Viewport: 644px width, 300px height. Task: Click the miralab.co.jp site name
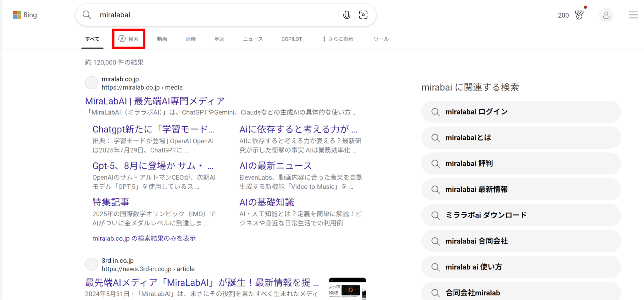pyautogui.click(x=120, y=79)
